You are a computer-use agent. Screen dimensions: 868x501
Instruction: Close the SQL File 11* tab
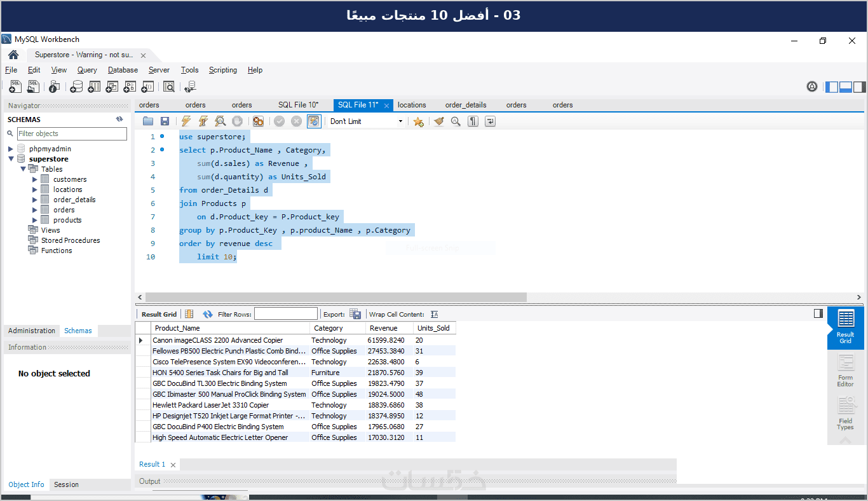click(386, 106)
